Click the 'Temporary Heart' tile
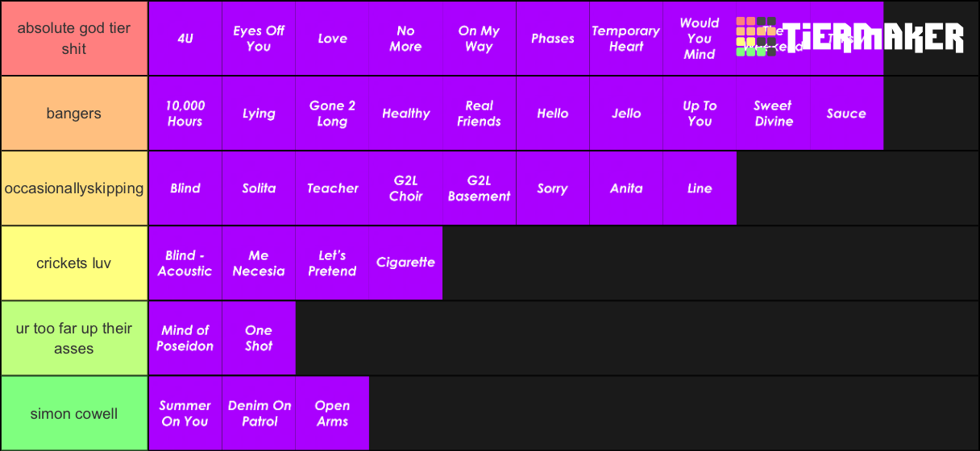980x451 pixels. click(626, 39)
